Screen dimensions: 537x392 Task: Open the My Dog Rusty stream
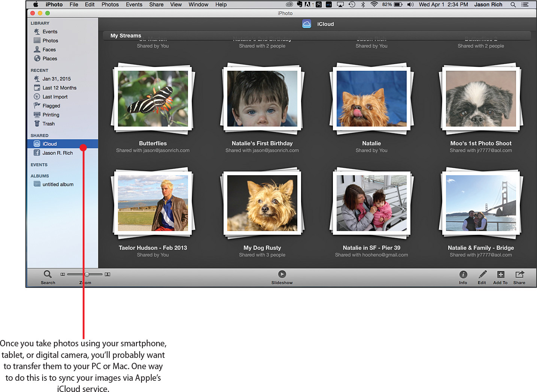pos(262,203)
